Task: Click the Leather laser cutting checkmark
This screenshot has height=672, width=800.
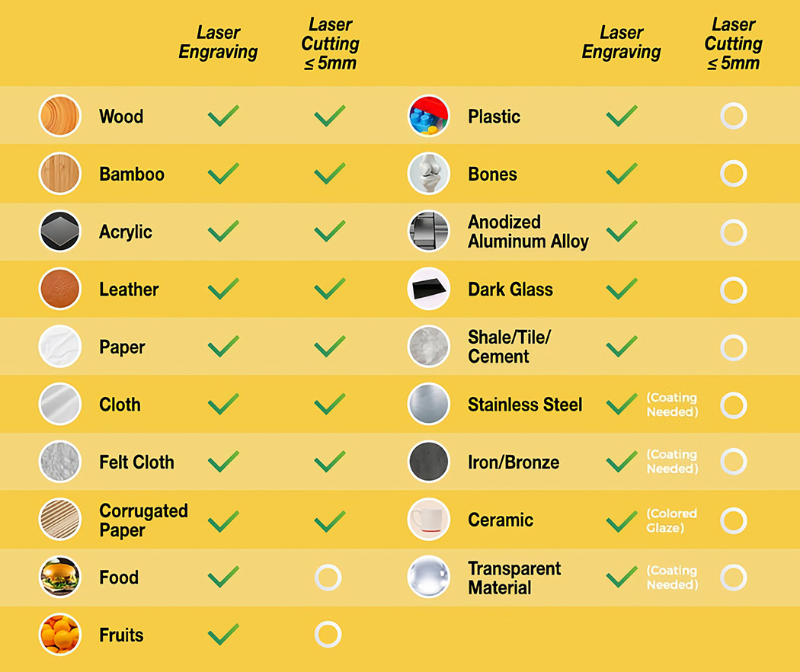Action: [330, 290]
